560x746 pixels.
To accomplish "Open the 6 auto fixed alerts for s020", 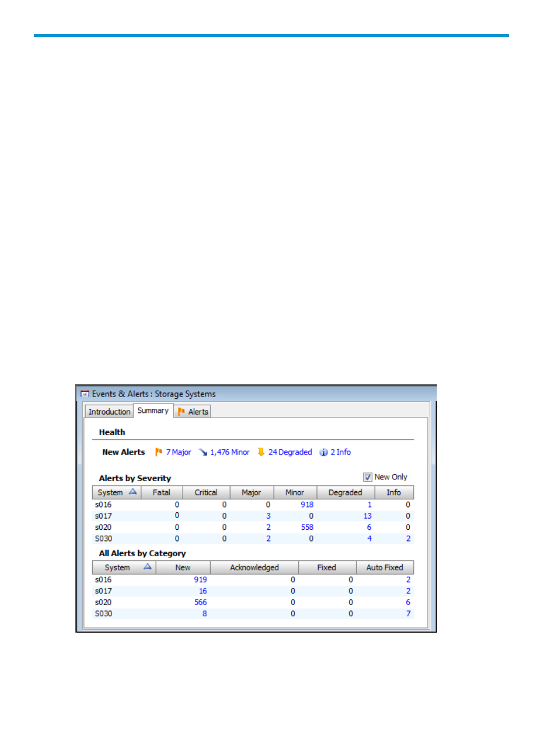I will [409, 602].
